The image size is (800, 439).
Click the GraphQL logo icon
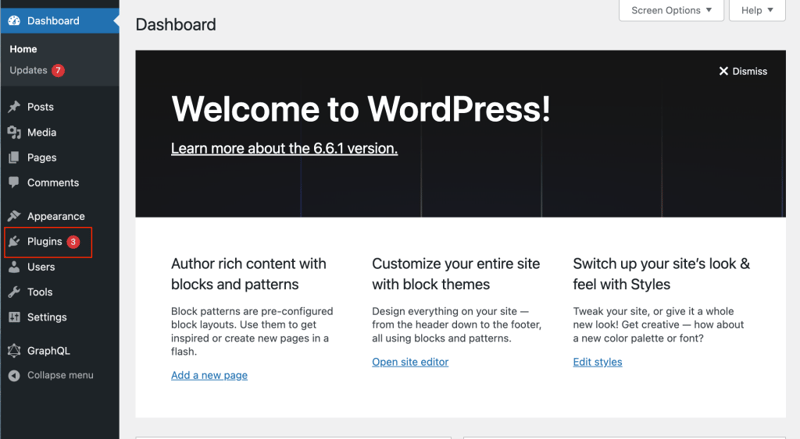(x=14, y=351)
